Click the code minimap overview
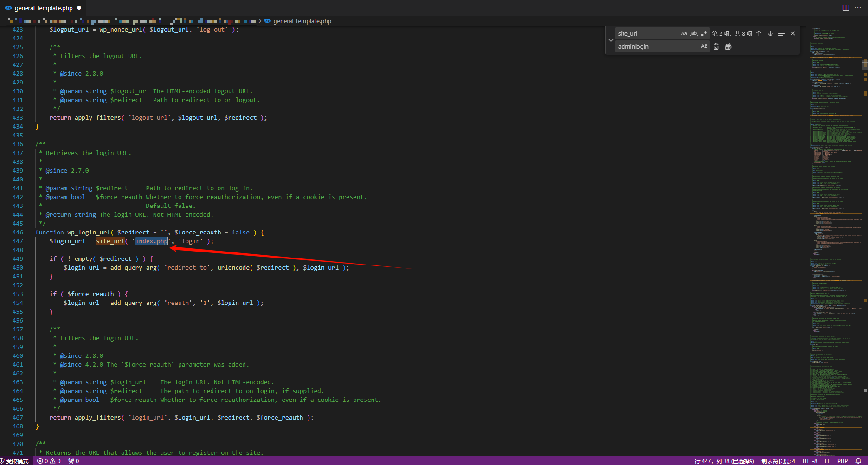The width and height of the screenshot is (868, 465). [x=836, y=240]
